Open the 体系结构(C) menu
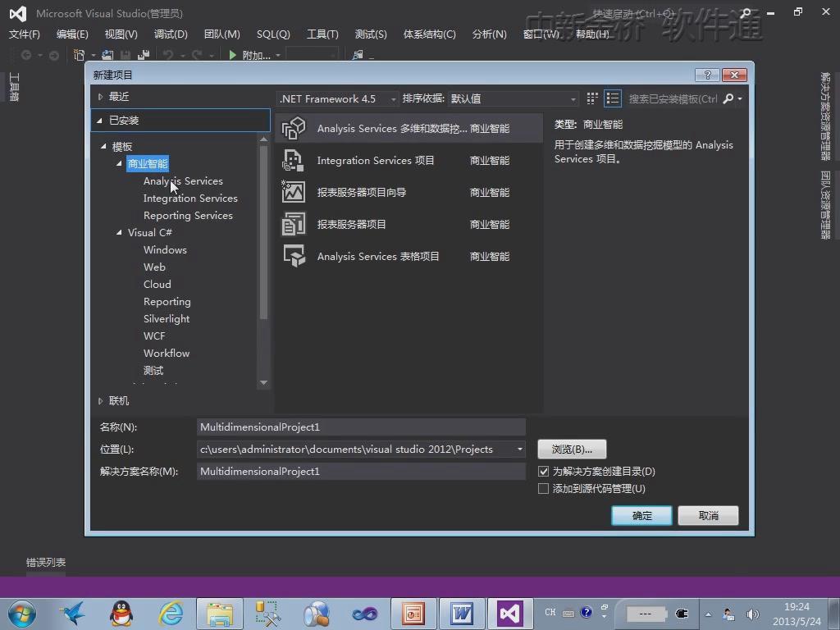Image resolution: width=840 pixels, height=630 pixels. coord(430,34)
